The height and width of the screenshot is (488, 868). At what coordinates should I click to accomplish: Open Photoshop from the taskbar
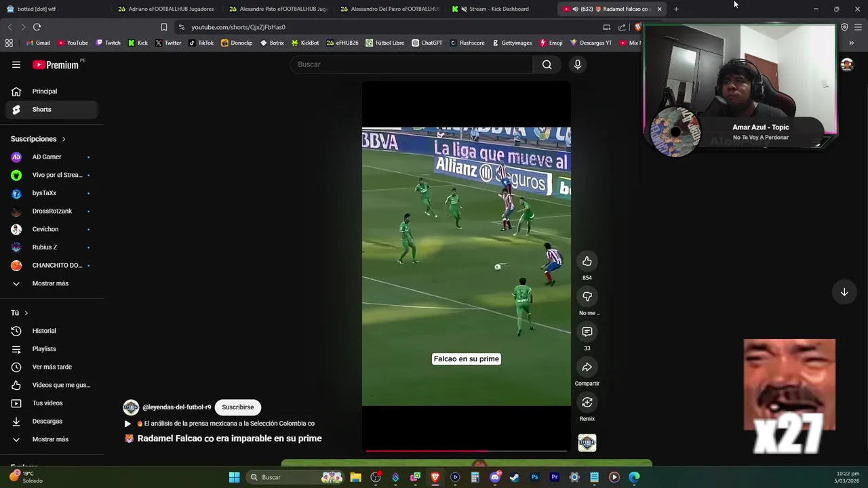coord(534,477)
